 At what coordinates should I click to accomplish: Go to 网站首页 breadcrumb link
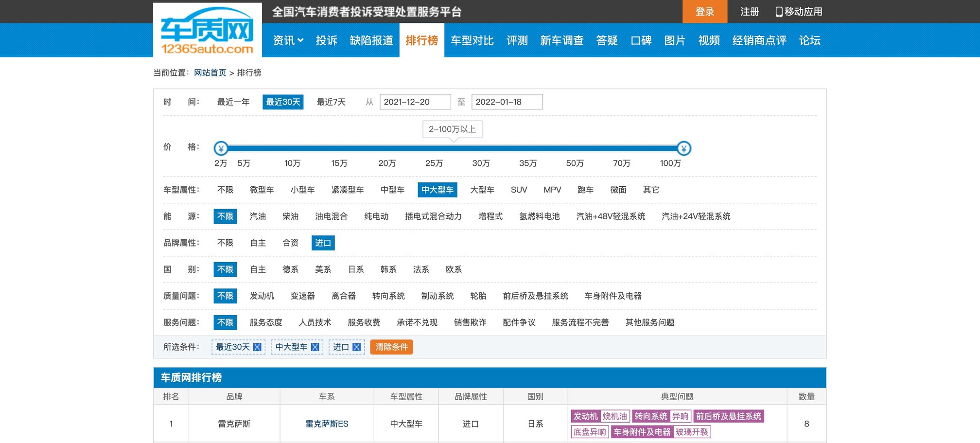click(210, 73)
